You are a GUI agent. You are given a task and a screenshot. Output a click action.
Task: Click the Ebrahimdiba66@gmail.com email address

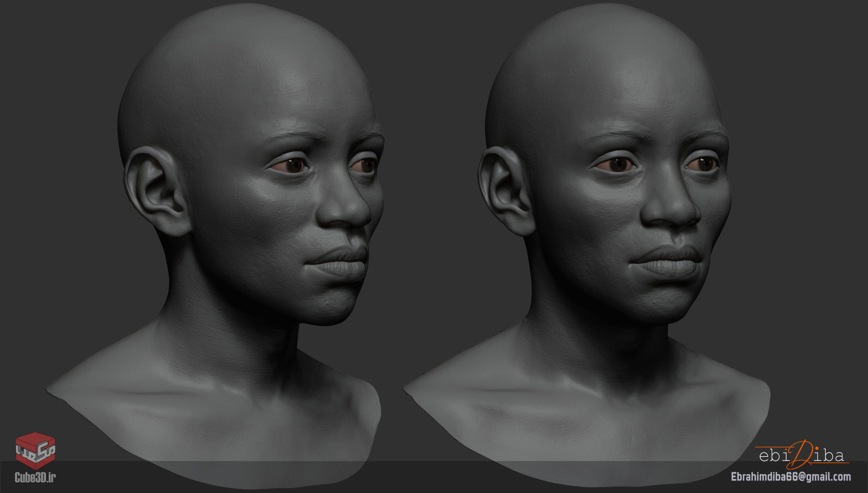coord(791,477)
